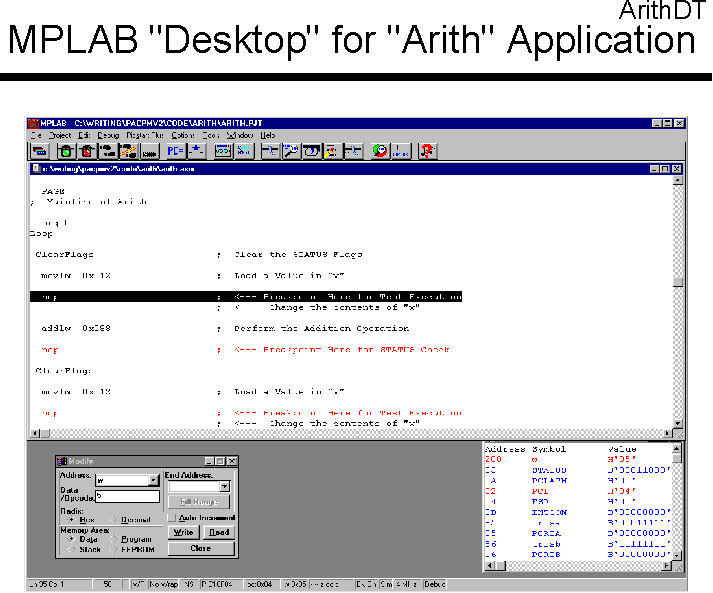This screenshot has height=593, width=713.
Task: Open the Debug menu
Action: 108,135
